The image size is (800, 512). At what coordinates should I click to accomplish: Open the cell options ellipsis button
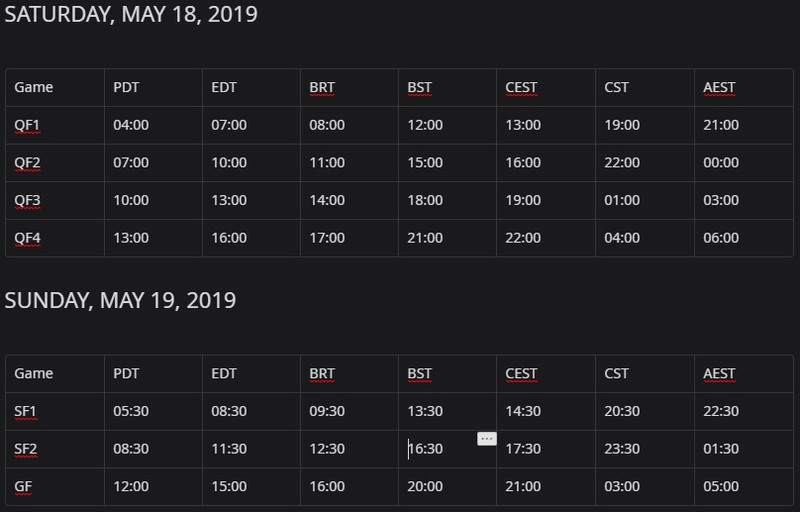(x=487, y=439)
